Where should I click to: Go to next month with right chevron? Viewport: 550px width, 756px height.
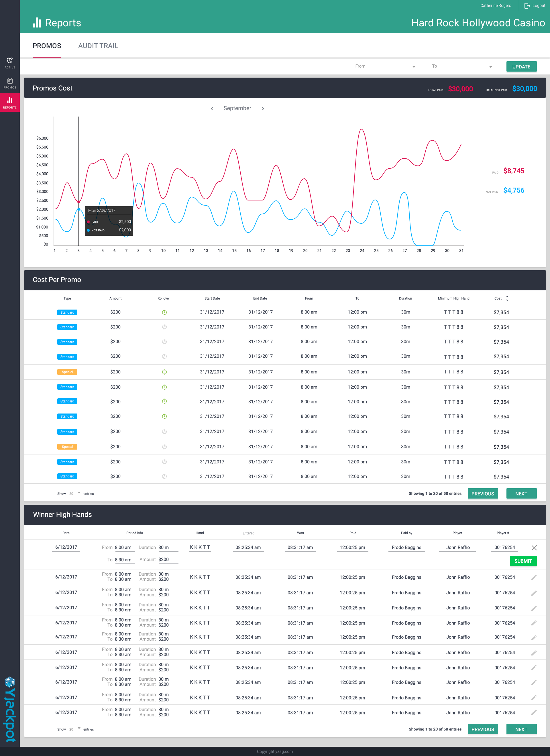pyautogui.click(x=263, y=109)
